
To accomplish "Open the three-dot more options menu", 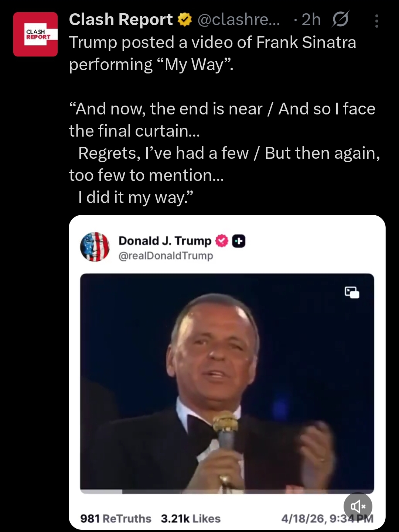I will point(376,21).
